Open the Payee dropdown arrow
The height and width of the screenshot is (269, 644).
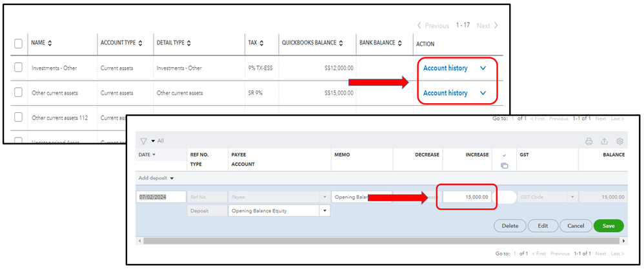click(x=326, y=197)
